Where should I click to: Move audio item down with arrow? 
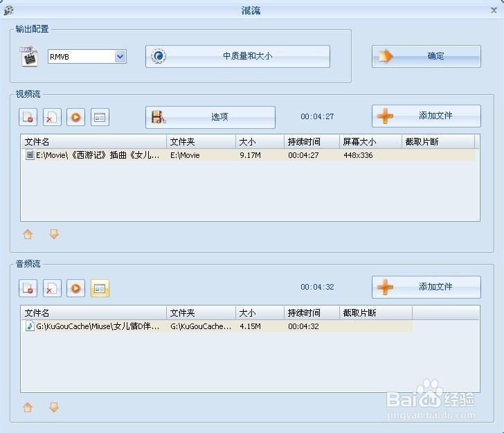coord(54,407)
